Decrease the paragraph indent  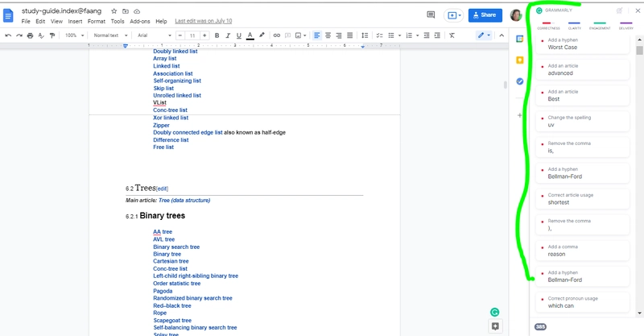tap(427, 35)
